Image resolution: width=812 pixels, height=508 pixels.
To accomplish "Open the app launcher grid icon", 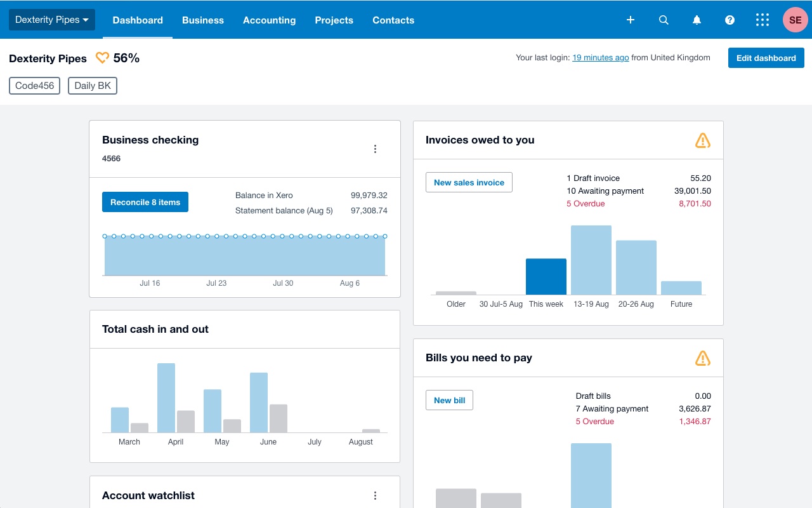I will [763, 20].
